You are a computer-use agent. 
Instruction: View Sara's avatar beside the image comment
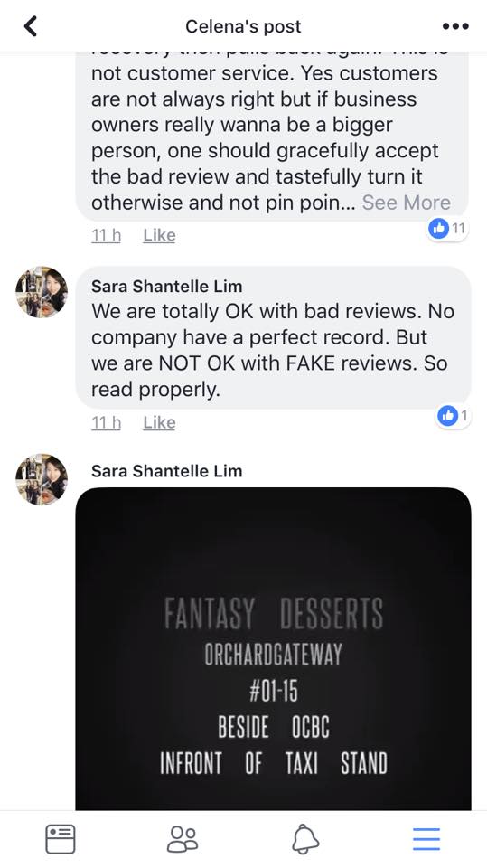42,479
